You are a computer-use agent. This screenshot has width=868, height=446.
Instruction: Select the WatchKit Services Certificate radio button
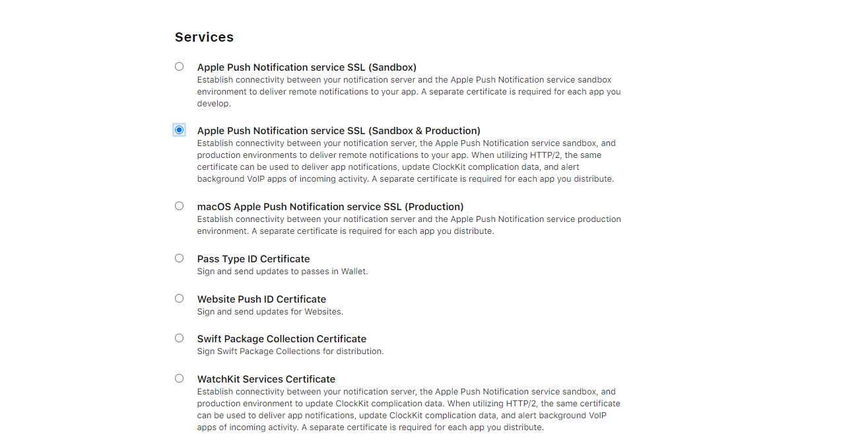[179, 378]
